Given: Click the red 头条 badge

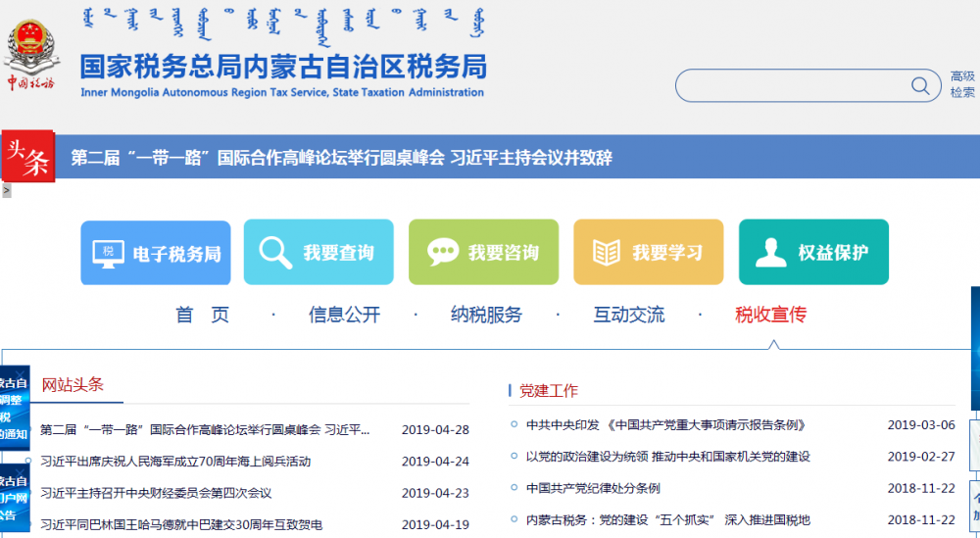Looking at the screenshot, I should click(x=27, y=157).
